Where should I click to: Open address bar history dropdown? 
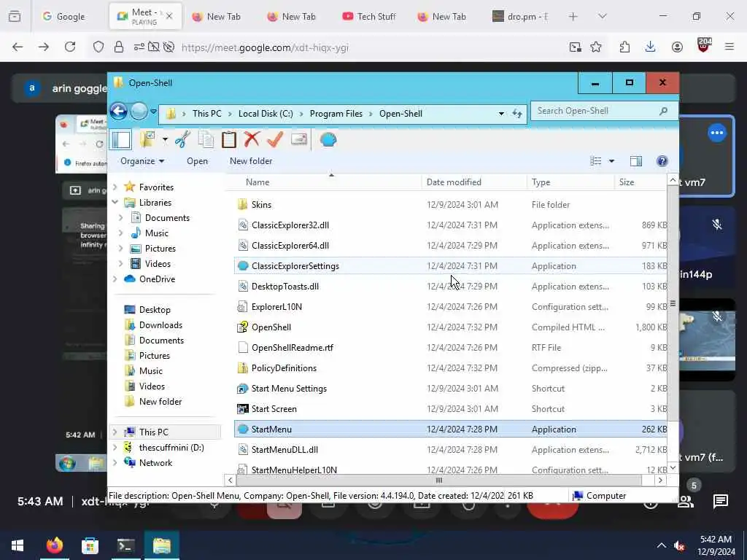[x=501, y=113]
